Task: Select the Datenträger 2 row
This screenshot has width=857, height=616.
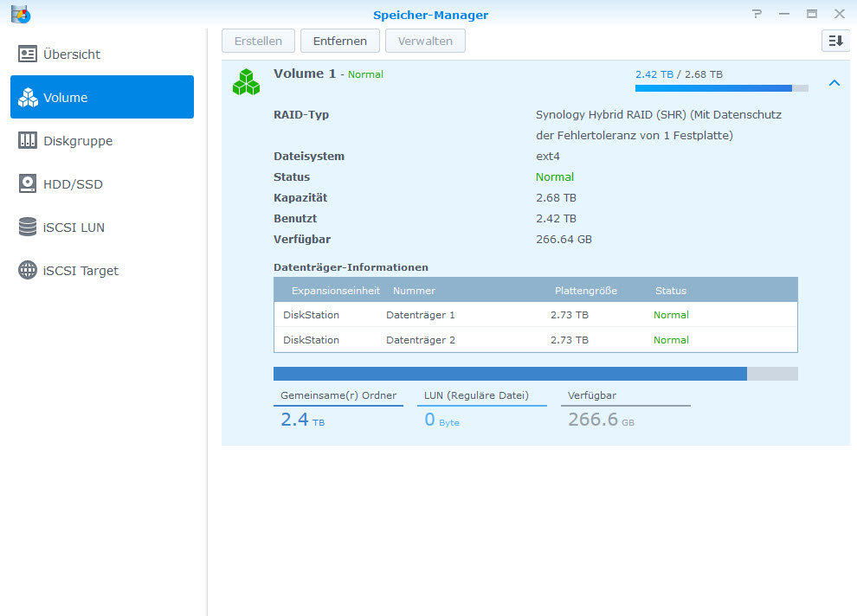Action: point(536,340)
